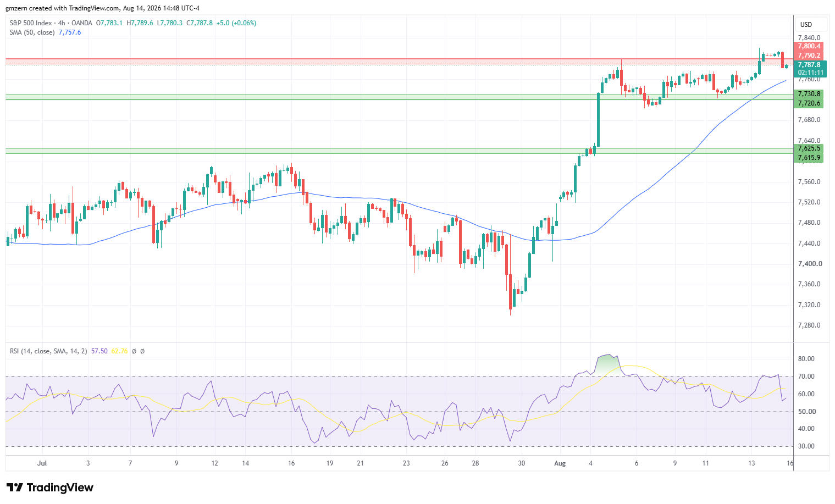Click the 7,560.0 price axis value
The image size is (835, 504).
(809, 182)
